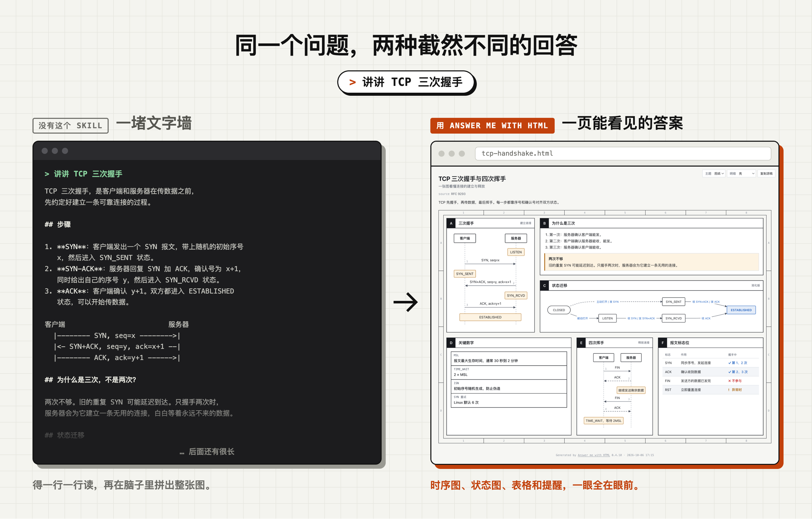Open the 主题 图纸 theme dropdown
Image resolution: width=812 pixels, height=519 pixels.
click(x=714, y=173)
